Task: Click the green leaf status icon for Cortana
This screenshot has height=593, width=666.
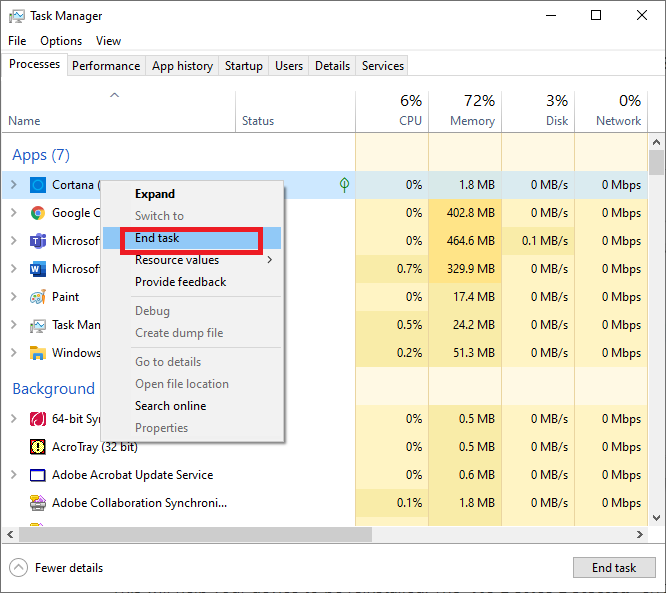Action: point(344,185)
